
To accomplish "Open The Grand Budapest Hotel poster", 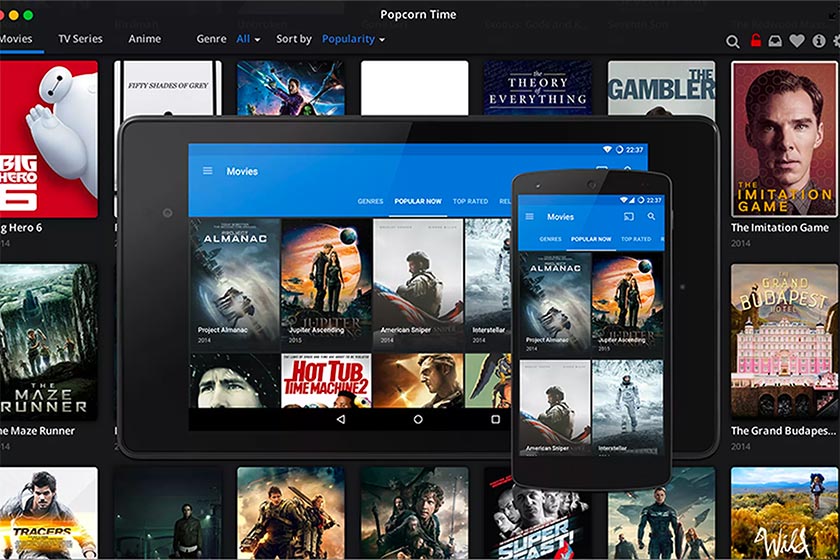I will pos(784,342).
